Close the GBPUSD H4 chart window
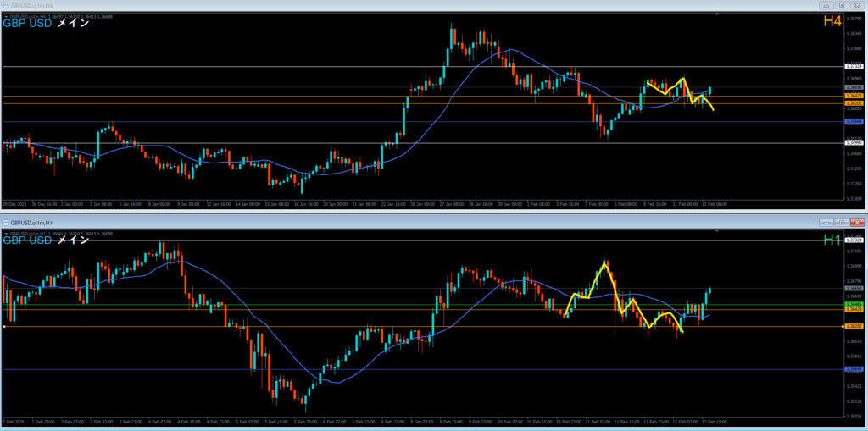 point(857,4)
